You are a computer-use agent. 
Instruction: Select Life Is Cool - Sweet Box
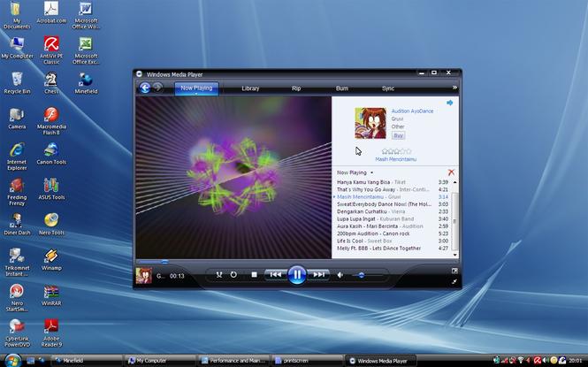[x=393, y=241]
